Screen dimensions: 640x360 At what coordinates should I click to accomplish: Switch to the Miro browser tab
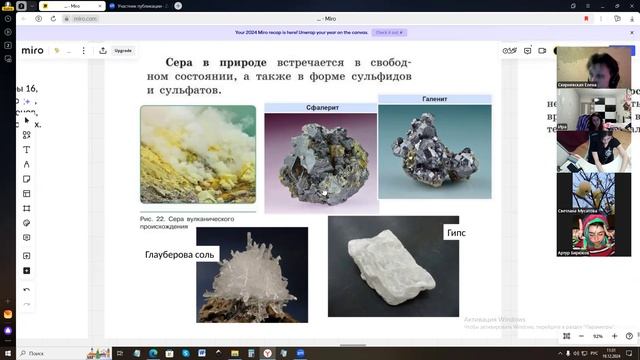[72, 6]
